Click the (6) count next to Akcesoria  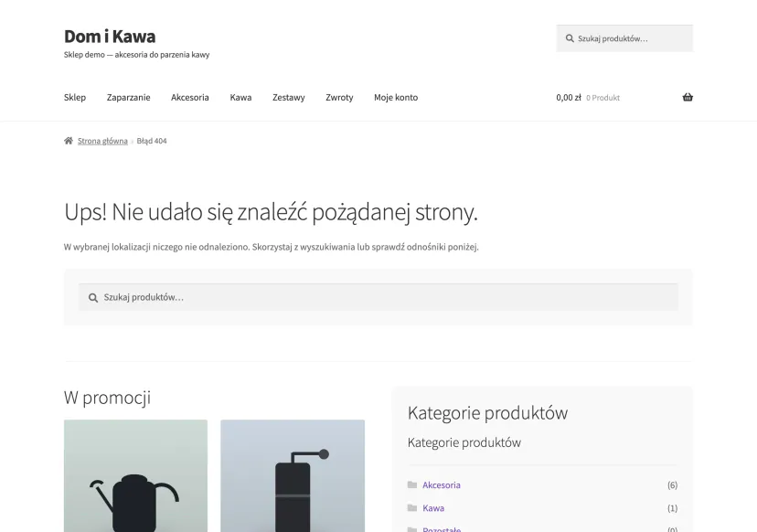click(672, 484)
